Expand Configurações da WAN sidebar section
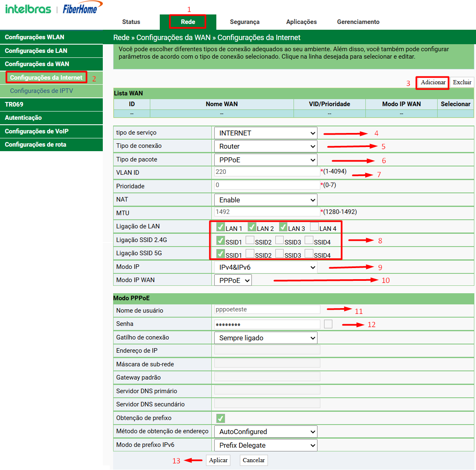The height and width of the screenshot is (470, 476). click(51, 64)
